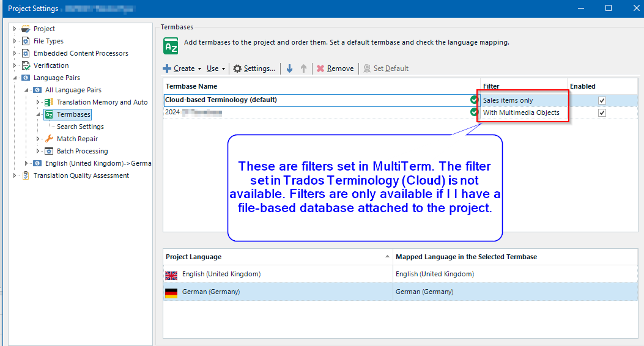644x346 pixels.
Task: Click mapped language German (Germany) cell
Action: click(515, 292)
